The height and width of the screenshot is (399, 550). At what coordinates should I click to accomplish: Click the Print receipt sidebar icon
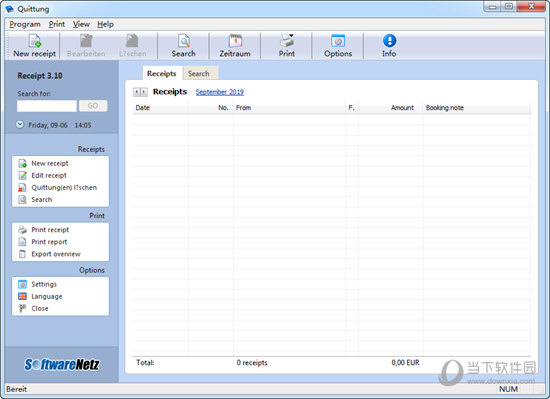pyautogui.click(x=22, y=230)
